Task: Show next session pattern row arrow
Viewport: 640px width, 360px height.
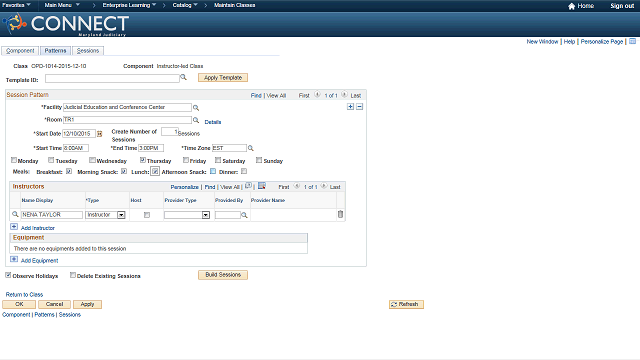Action: tap(344, 95)
